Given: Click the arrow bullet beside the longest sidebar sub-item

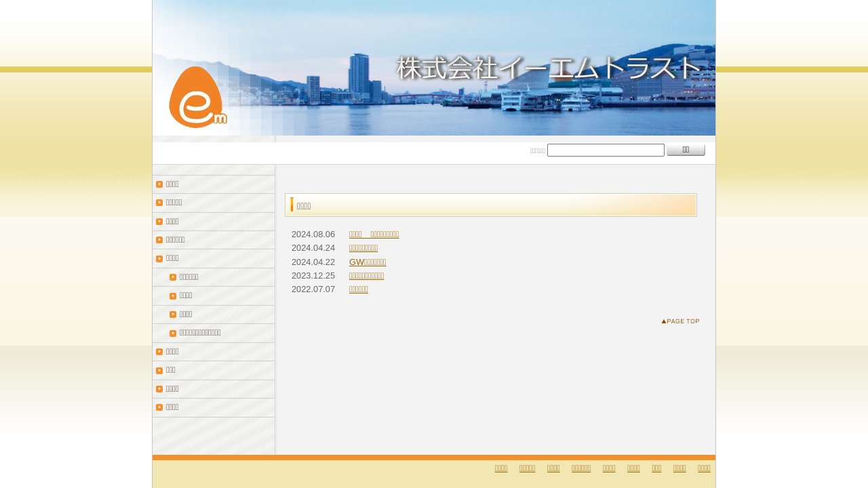Looking at the screenshot, I should pyautogui.click(x=173, y=333).
